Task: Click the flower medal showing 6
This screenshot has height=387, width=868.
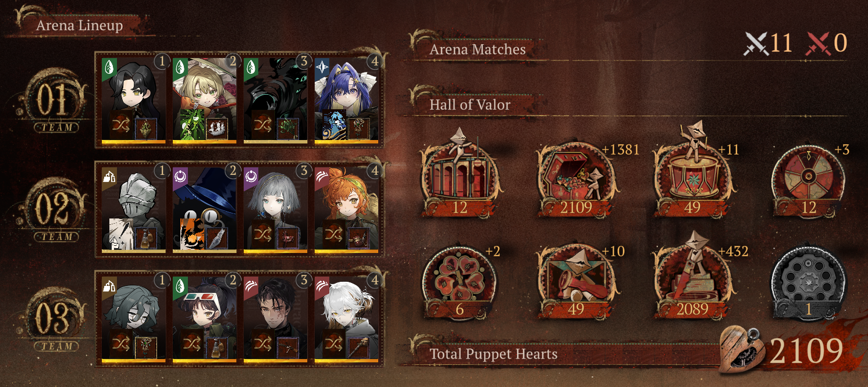Action: (x=460, y=281)
